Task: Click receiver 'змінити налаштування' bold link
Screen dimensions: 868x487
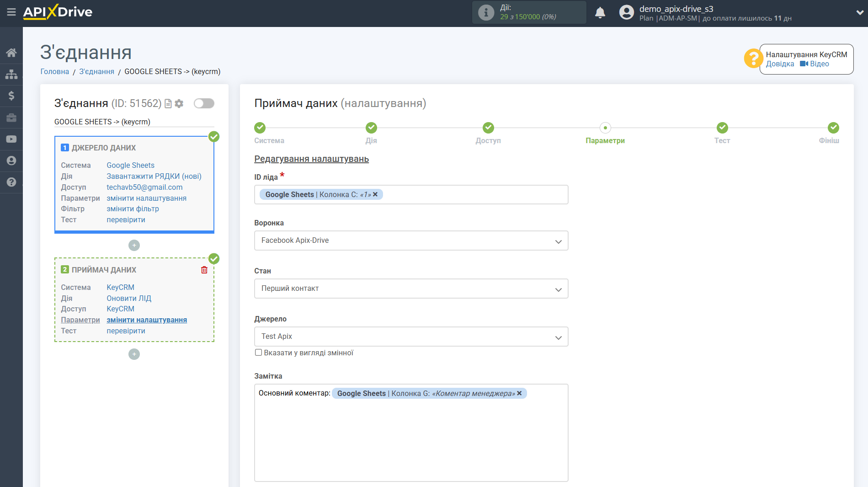Action: (147, 320)
